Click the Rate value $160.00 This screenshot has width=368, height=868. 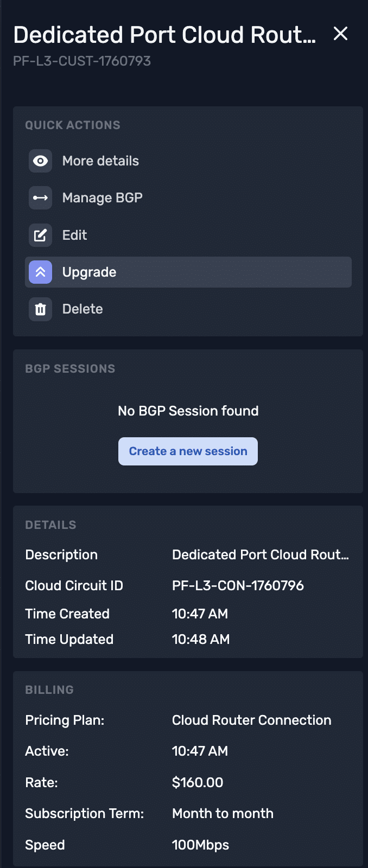(198, 782)
